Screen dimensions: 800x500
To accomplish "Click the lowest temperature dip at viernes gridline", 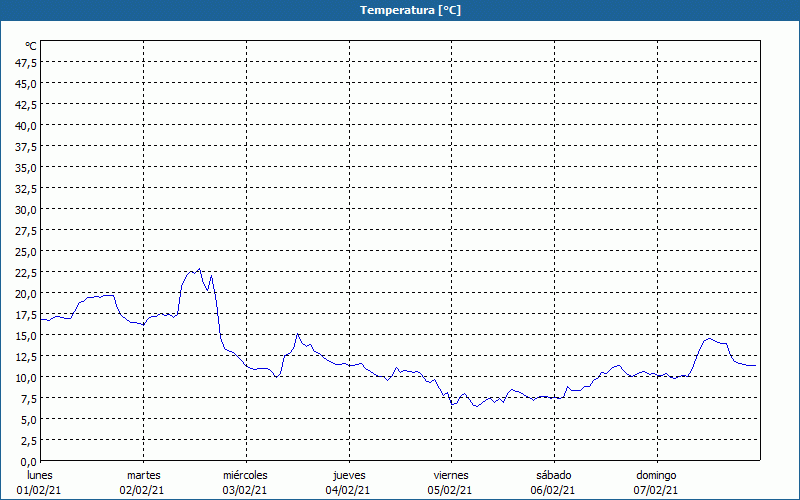I will [x=452, y=404].
